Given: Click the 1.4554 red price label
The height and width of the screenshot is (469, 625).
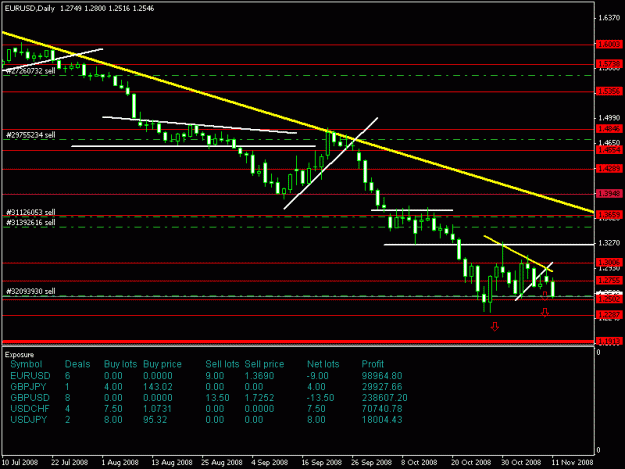Looking at the screenshot, I should tap(609, 150).
